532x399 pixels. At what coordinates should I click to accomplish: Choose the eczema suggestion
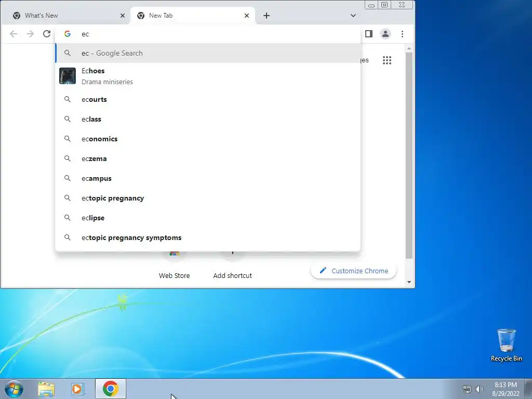[208, 158]
